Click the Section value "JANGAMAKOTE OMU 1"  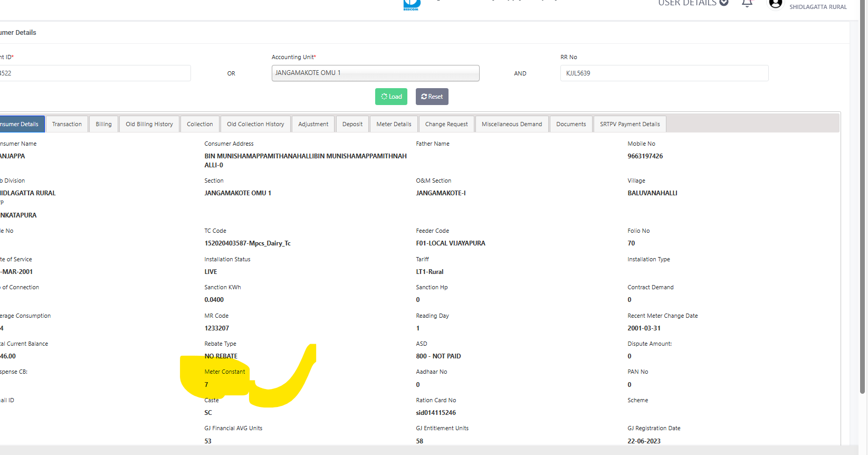tap(238, 193)
